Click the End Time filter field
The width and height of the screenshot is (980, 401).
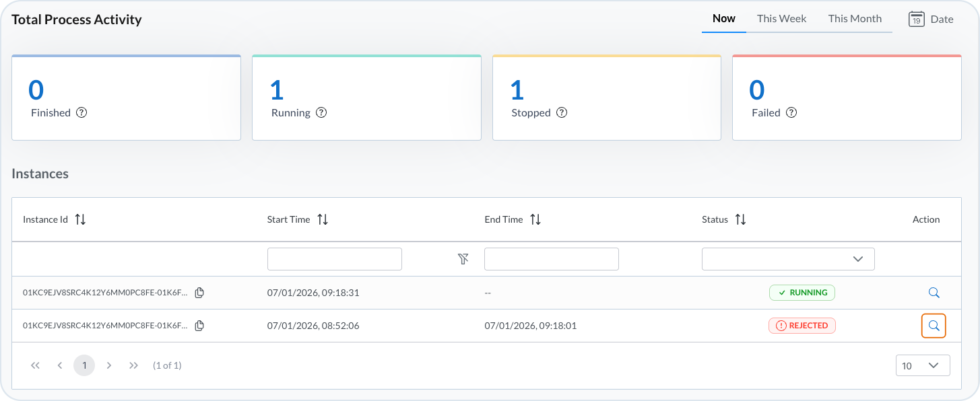551,259
